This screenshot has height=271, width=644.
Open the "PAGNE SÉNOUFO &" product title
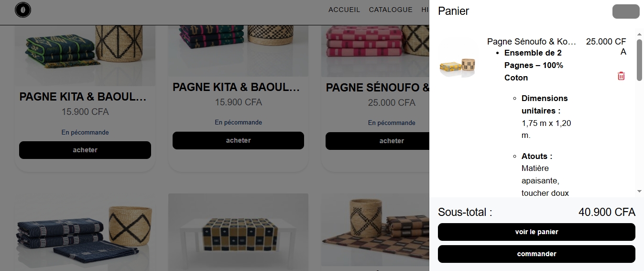click(x=378, y=88)
